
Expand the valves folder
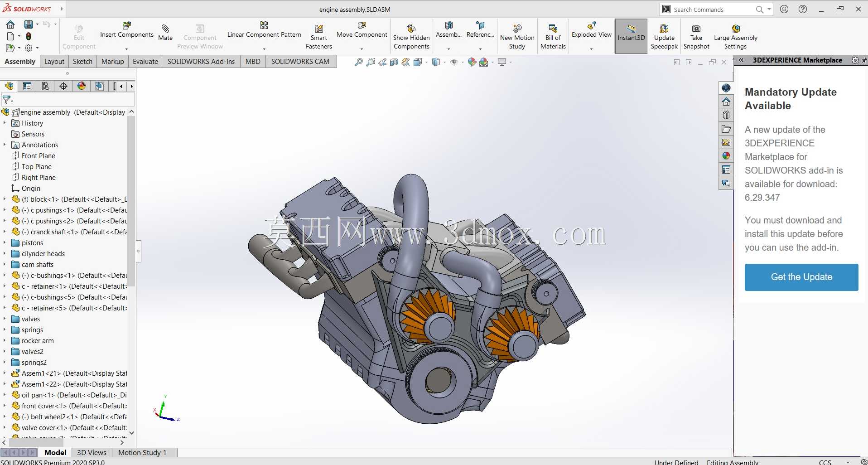5,319
